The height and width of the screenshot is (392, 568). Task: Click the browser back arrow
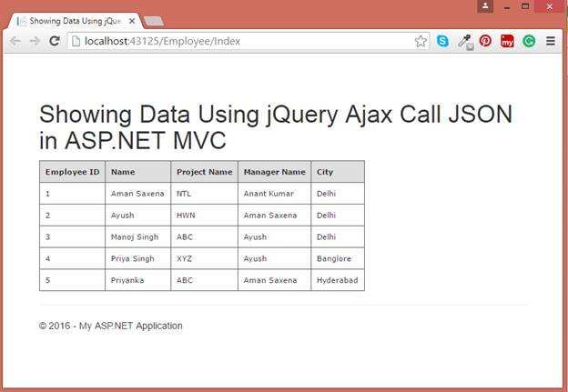15,41
